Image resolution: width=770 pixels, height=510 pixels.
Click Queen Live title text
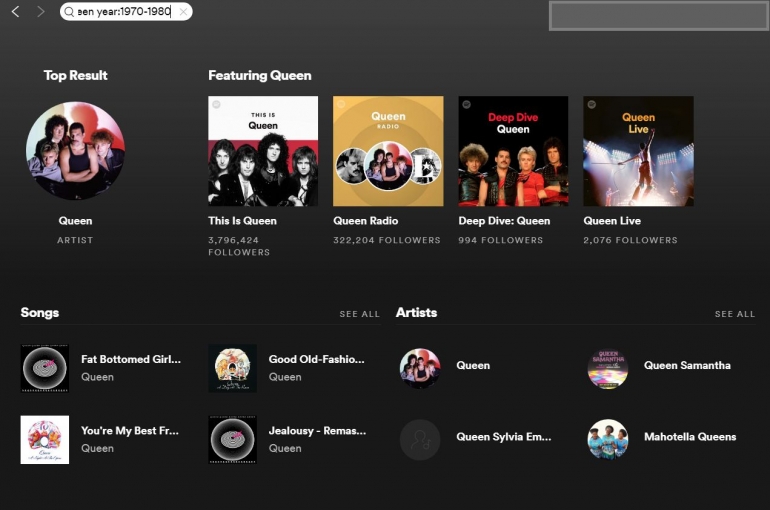(612, 221)
